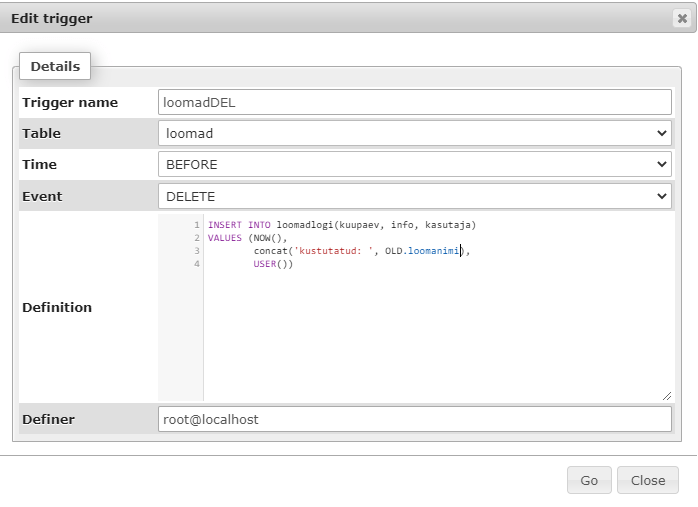Click into the Definer field root@localhost

coord(414,419)
